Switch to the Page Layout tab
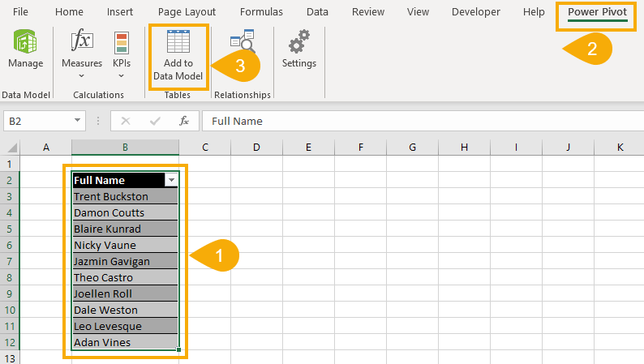The height and width of the screenshot is (364, 644). coord(187,12)
